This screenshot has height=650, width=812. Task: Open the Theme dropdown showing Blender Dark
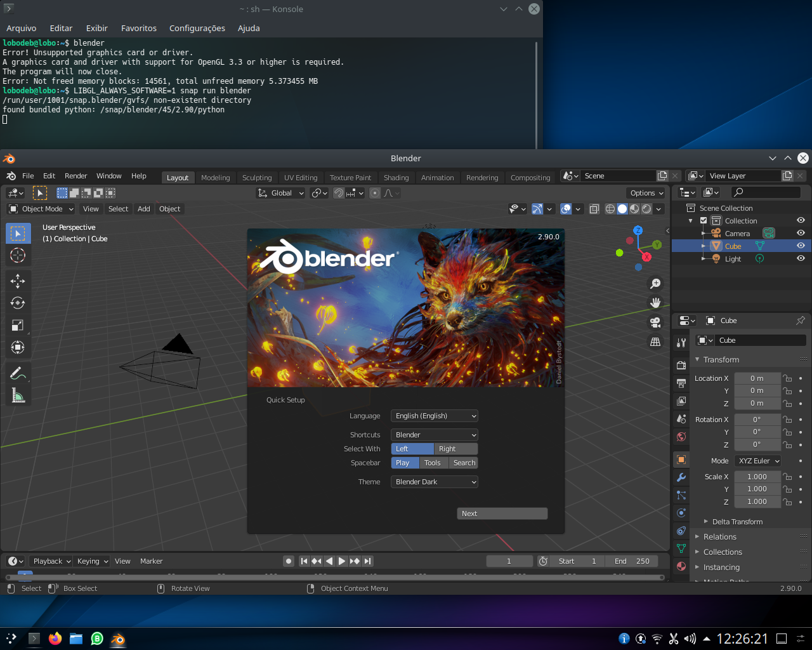[x=434, y=481]
